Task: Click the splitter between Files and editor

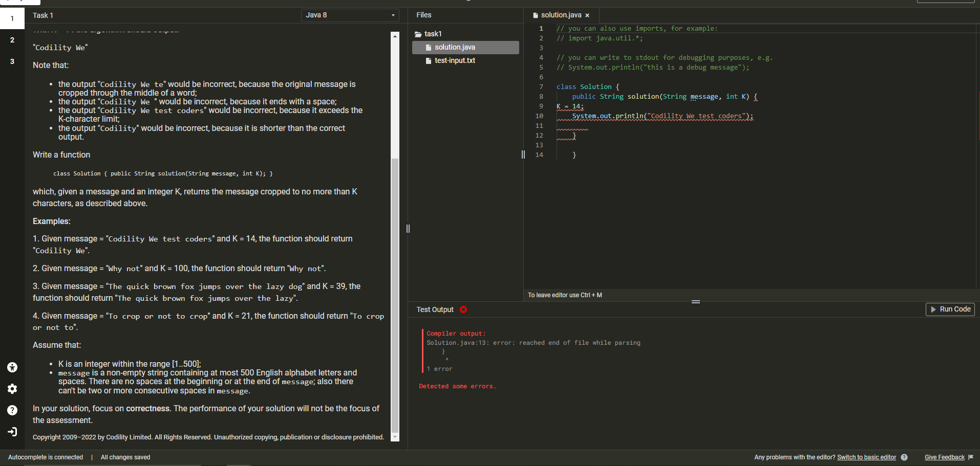Action: point(523,154)
